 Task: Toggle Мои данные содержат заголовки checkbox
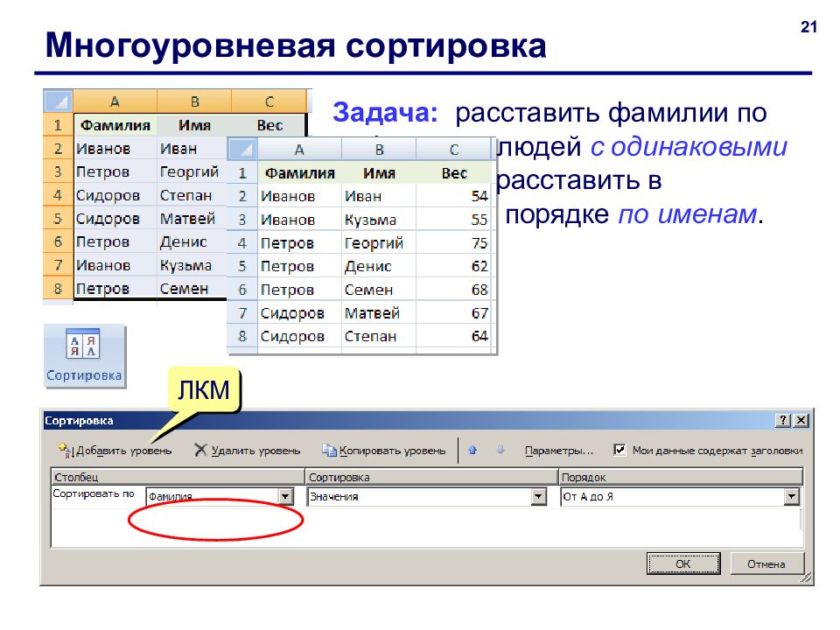click(x=619, y=450)
